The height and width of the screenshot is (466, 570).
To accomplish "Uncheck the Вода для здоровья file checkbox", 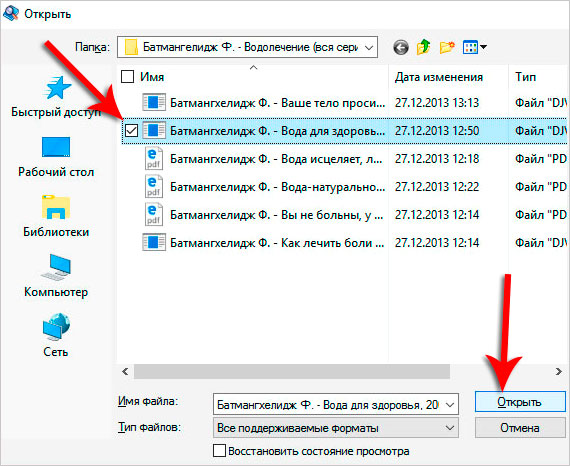I will pyautogui.click(x=131, y=130).
